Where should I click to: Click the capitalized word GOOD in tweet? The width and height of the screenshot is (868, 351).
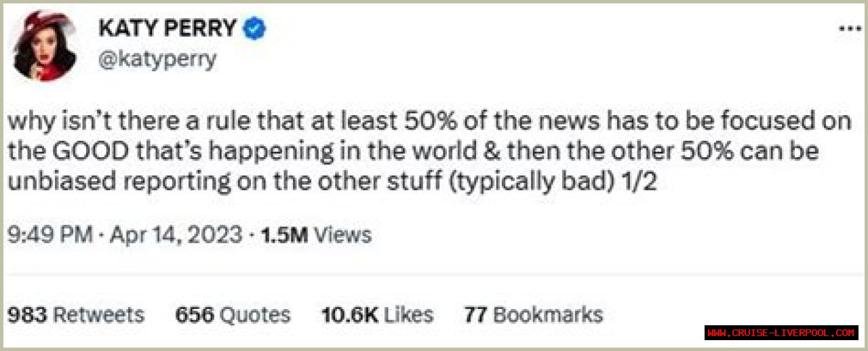(88, 152)
